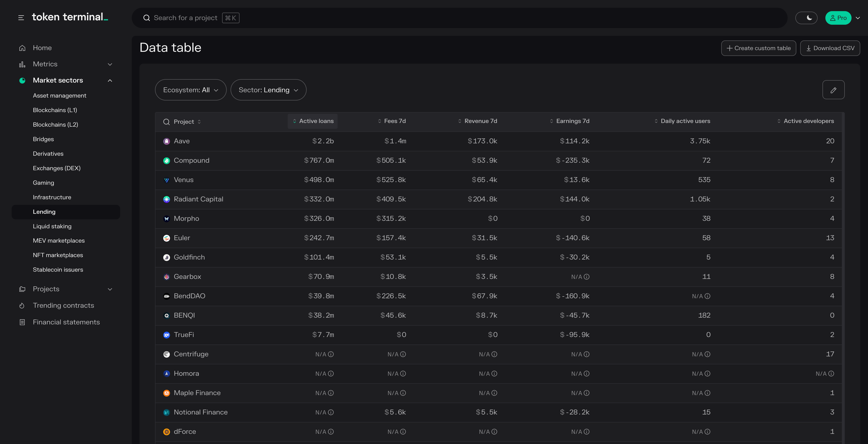
Task: Click the Financial statements document icon
Action: point(22,322)
